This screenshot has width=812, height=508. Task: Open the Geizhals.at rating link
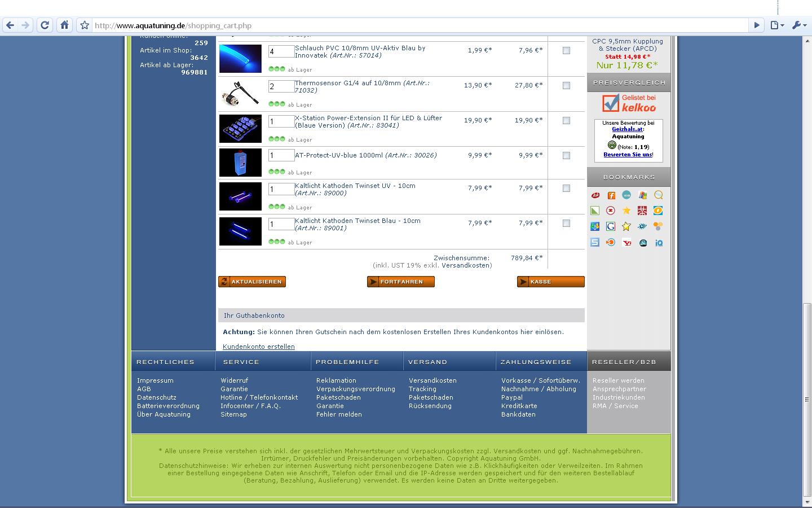(x=628, y=129)
